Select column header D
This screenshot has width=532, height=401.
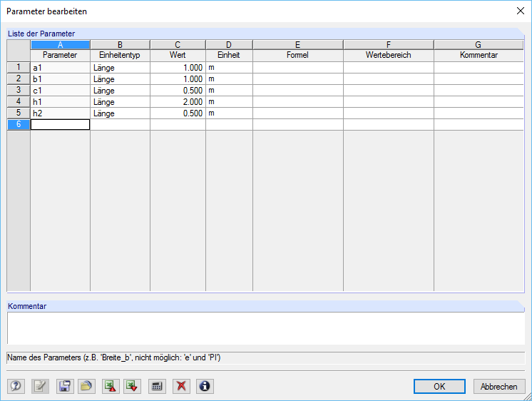click(x=229, y=45)
